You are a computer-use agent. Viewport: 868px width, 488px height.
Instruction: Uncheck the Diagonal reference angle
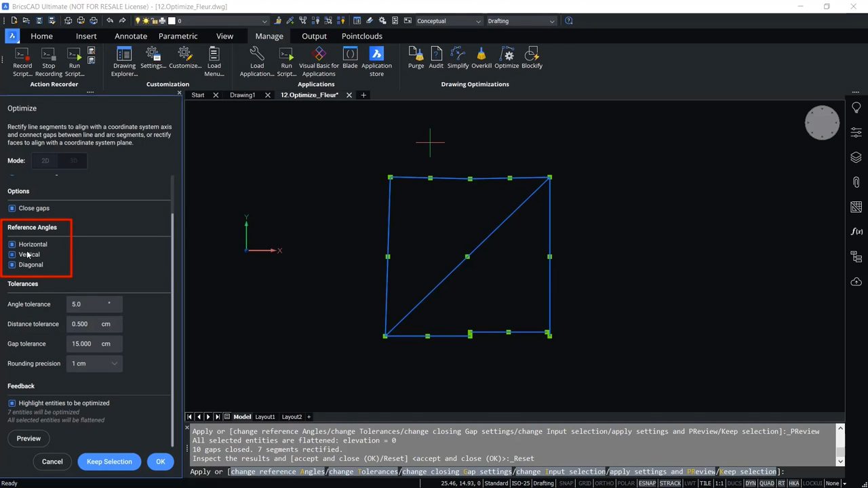pyautogui.click(x=12, y=264)
